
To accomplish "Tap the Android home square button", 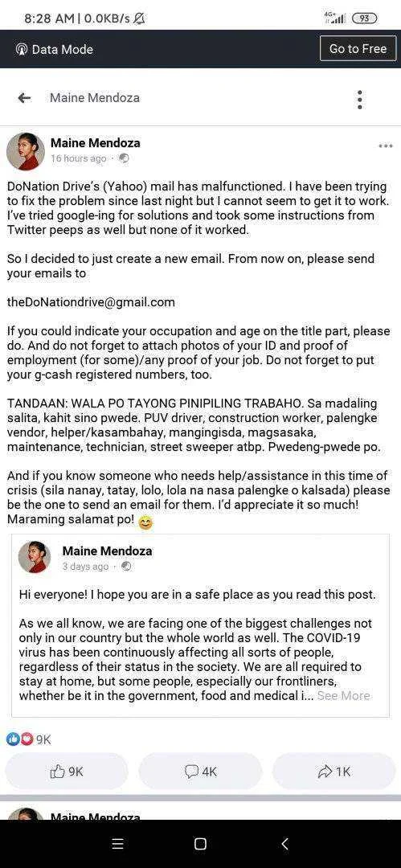I will (x=201, y=844).
